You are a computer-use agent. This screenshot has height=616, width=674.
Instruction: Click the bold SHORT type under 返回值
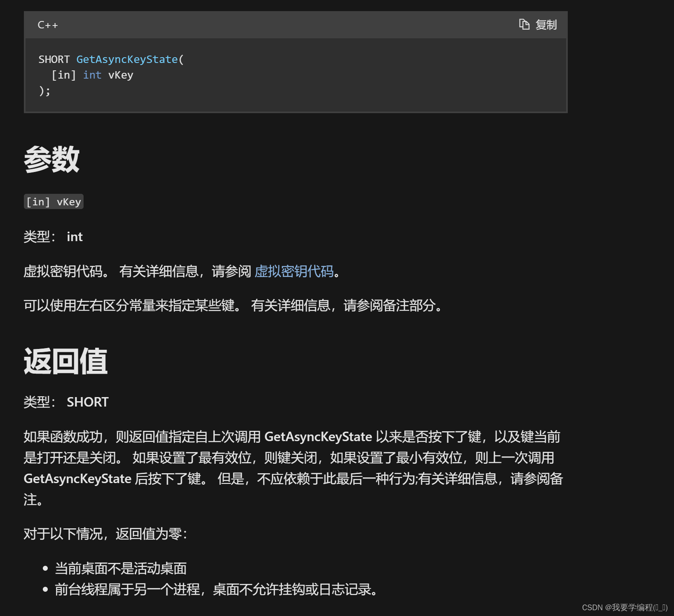coord(87,402)
